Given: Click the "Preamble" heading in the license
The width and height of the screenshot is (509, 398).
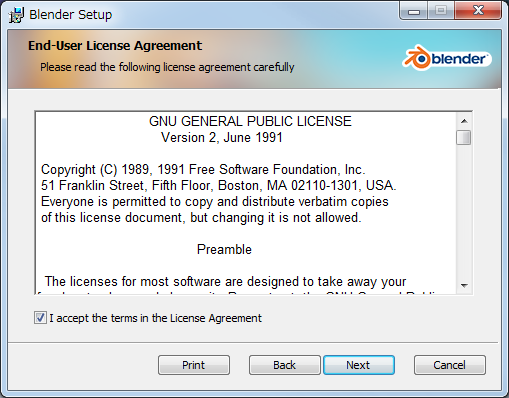Looking at the screenshot, I should point(224,249).
